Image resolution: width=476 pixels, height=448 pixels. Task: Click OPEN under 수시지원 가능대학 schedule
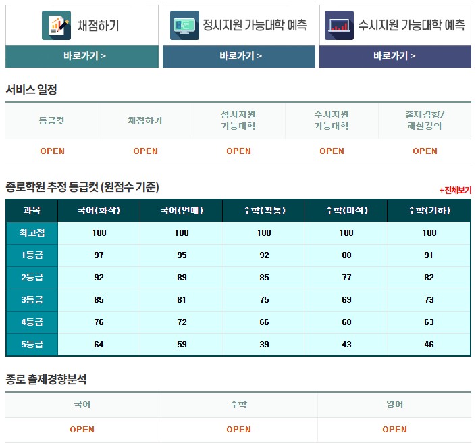point(332,151)
